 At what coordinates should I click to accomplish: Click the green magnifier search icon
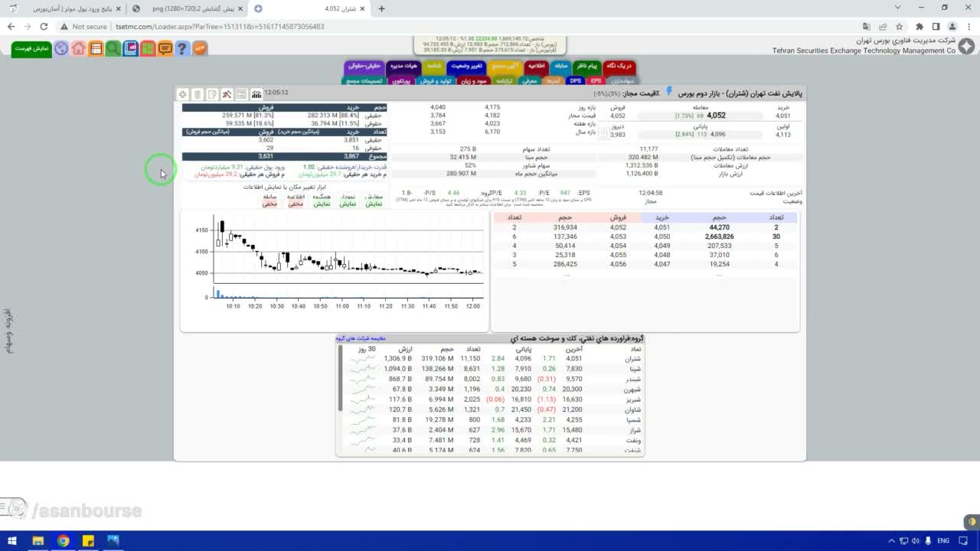tap(113, 49)
